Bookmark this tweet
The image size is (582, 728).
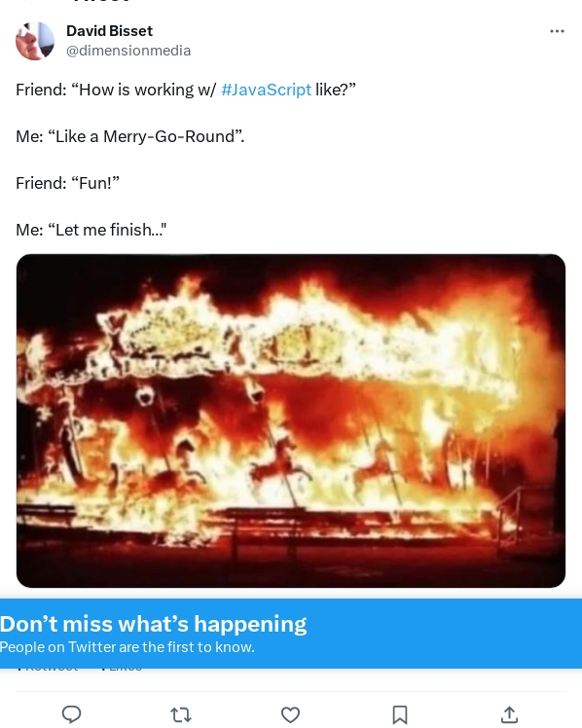pos(400,715)
